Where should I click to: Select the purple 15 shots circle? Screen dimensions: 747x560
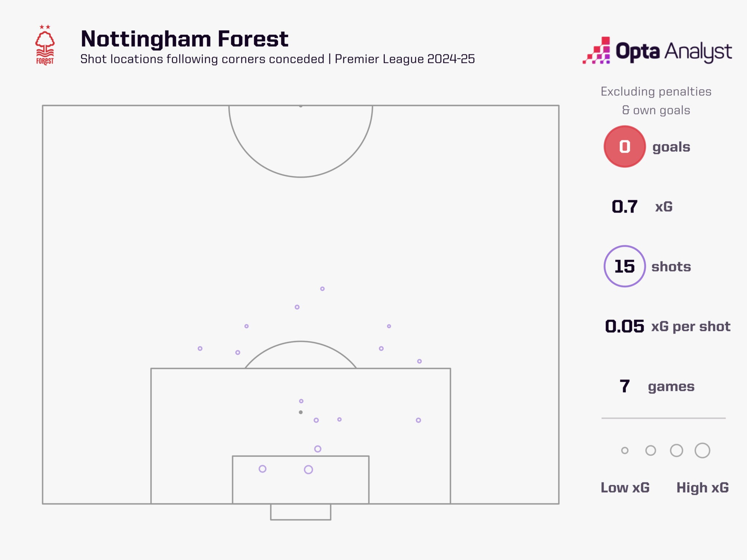624,266
